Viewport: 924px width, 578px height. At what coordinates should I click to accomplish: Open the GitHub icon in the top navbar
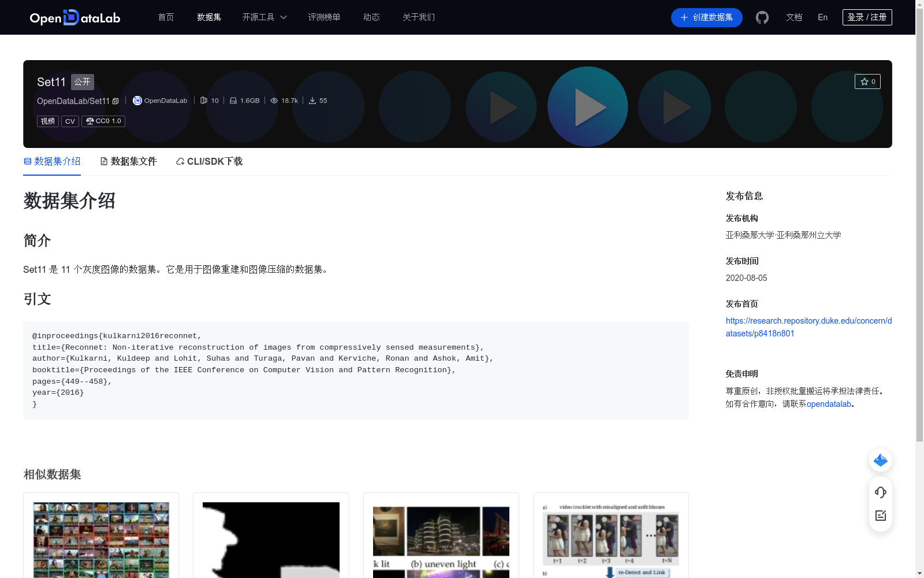click(762, 17)
